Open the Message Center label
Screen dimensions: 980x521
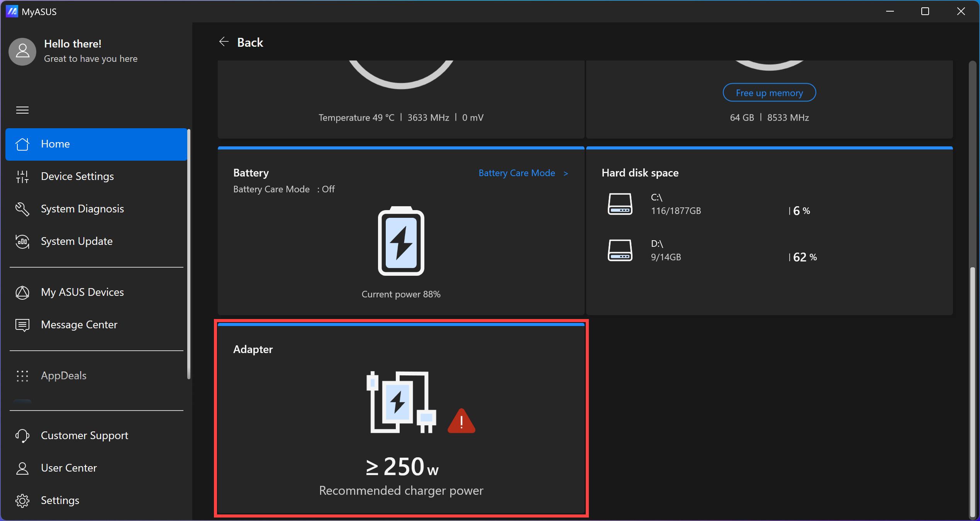click(x=79, y=325)
